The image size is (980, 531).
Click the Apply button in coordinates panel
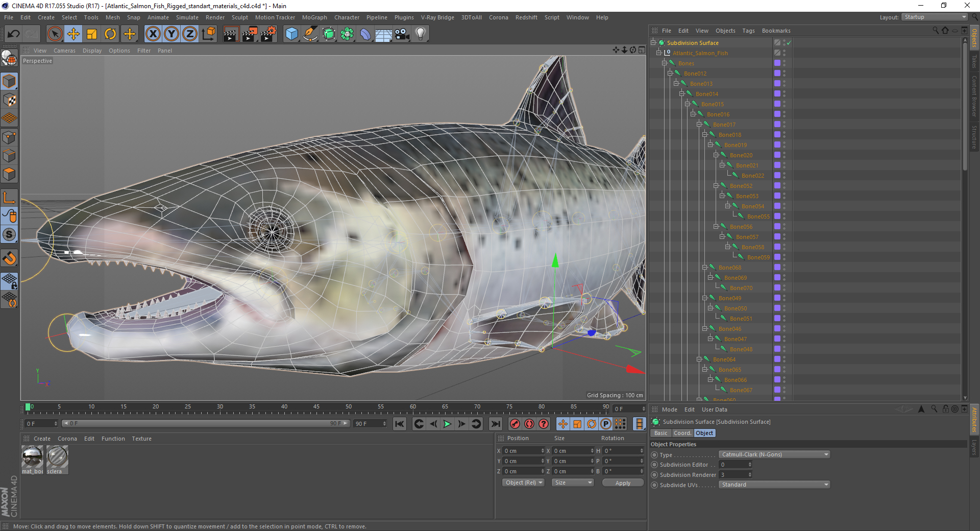(x=622, y=482)
